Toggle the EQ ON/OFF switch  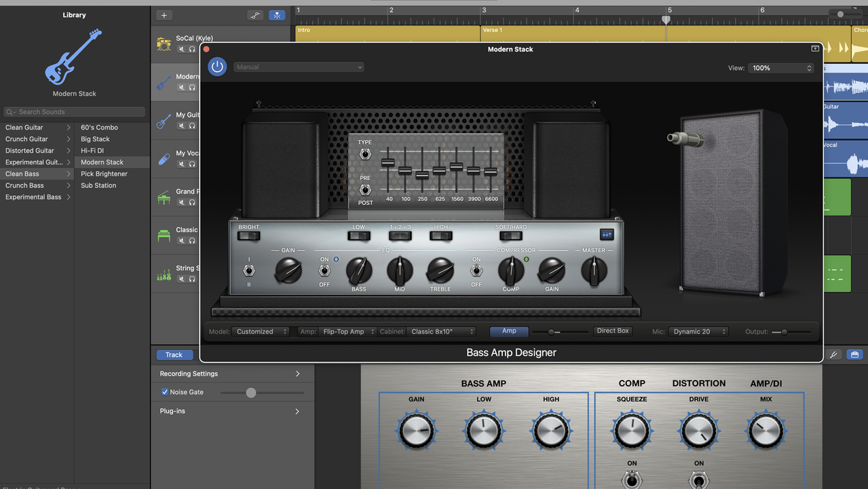point(324,271)
